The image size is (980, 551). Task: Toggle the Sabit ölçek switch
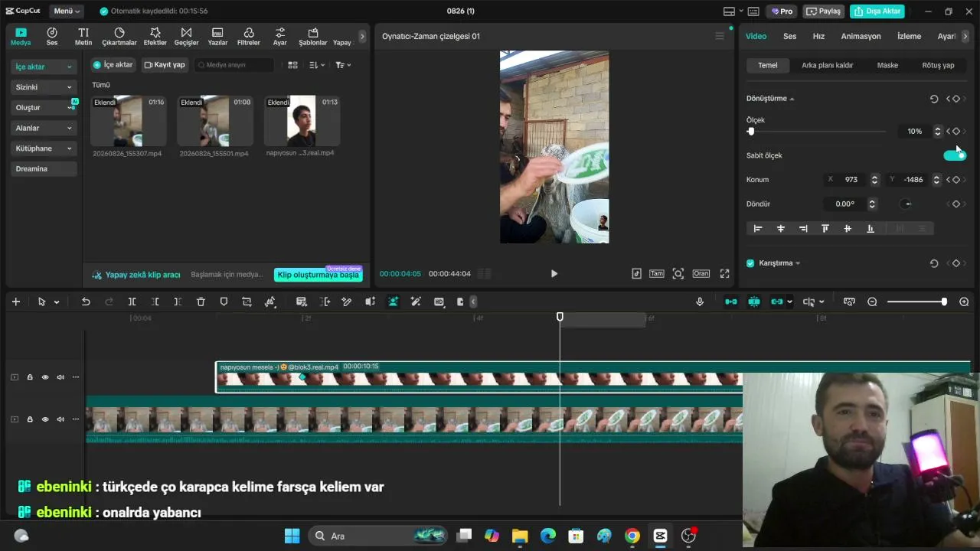click(x=955, y=155)
